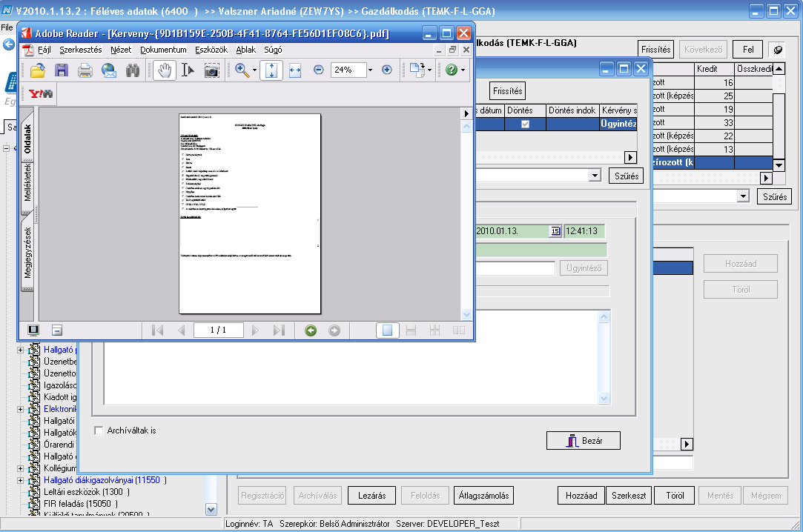Click the Yahoo toolbar icon
The height and width of the screenshot is (532, 803).
[41, 93]
